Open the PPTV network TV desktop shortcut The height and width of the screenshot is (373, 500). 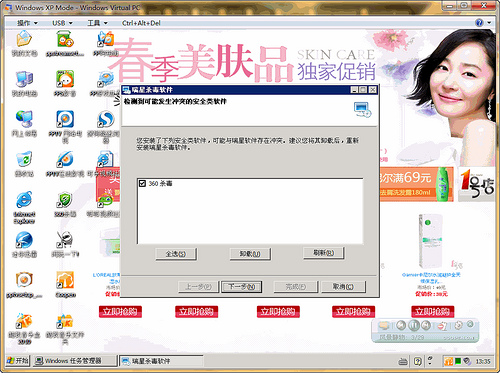point(65,119)
